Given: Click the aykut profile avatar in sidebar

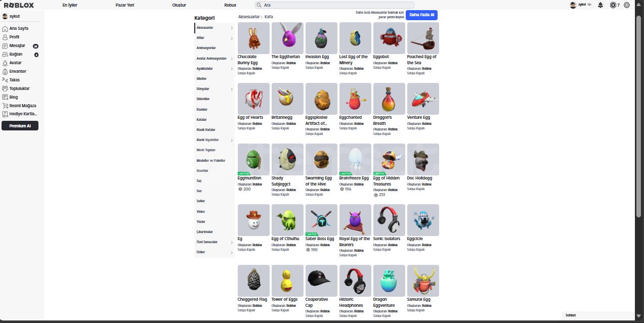Looking at the screenshot, I should coord(5,16).
